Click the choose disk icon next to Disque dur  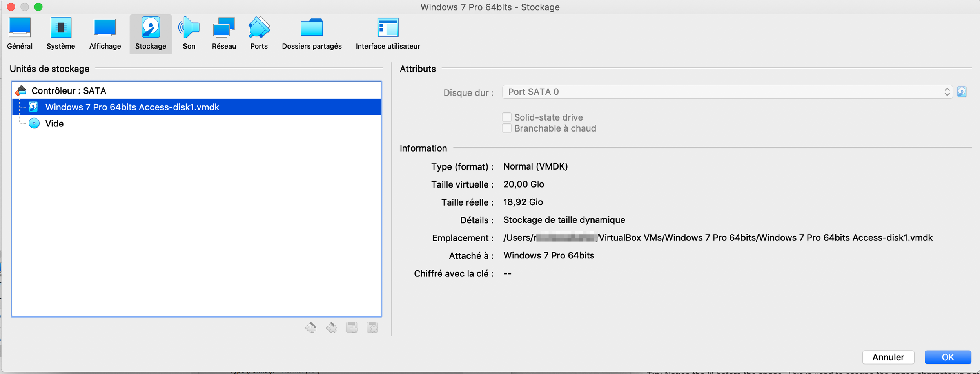962,92
